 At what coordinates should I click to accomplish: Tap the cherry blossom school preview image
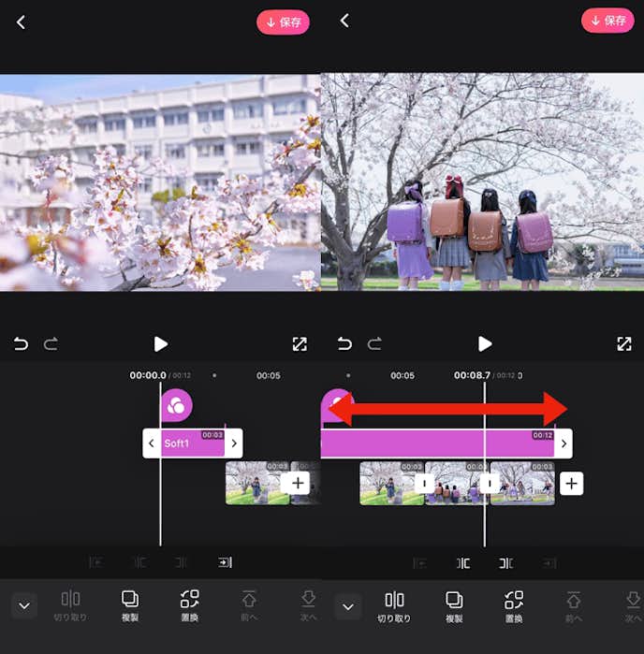pos(160,182)
